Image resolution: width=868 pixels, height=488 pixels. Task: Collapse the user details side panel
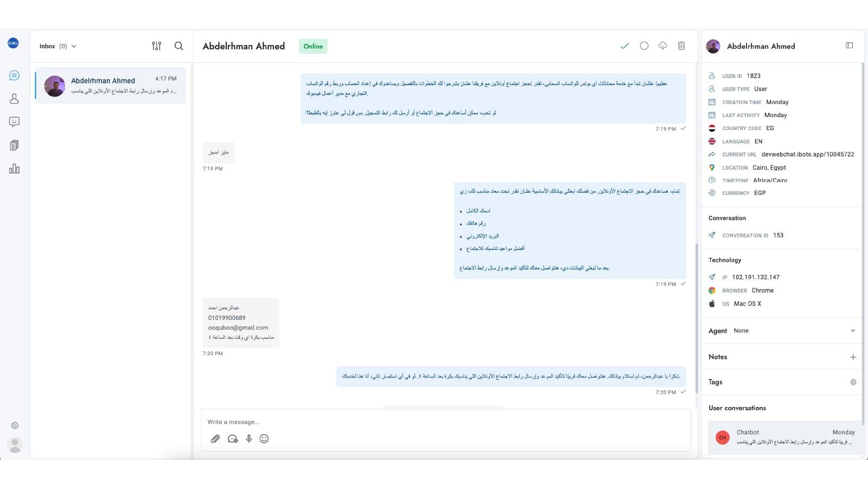click(850, 46)
